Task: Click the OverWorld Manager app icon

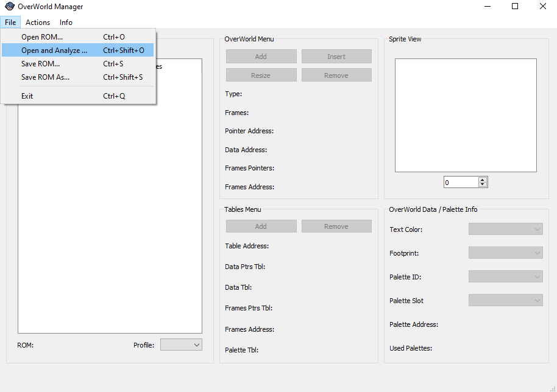Action: pyautogui.click(x=9, y=7)
